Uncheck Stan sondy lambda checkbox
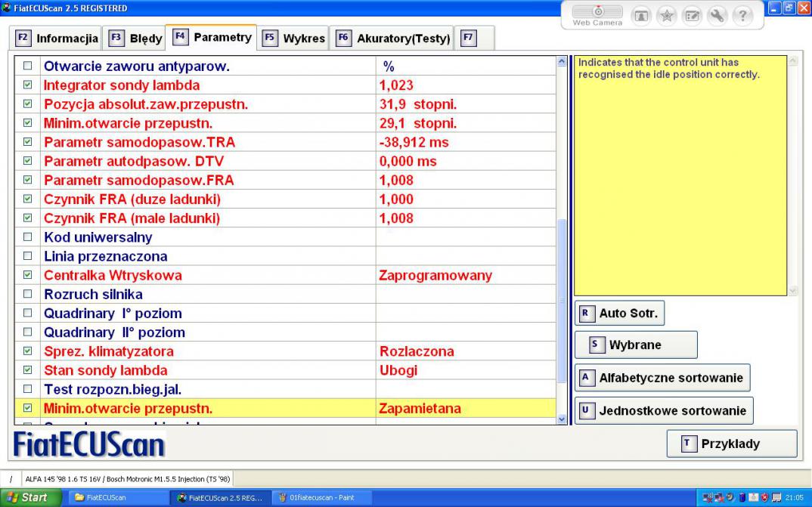The height and width of the screenshot is (507, 812). (x=28, y=370)
